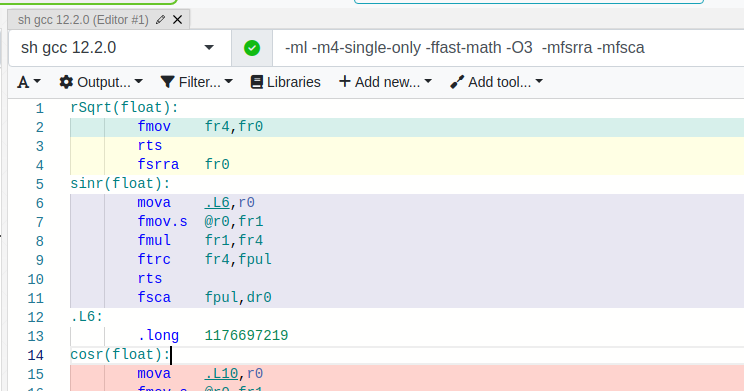
Task: Click the pencil icon to rename the compiler tab
Action: [160, 19]
